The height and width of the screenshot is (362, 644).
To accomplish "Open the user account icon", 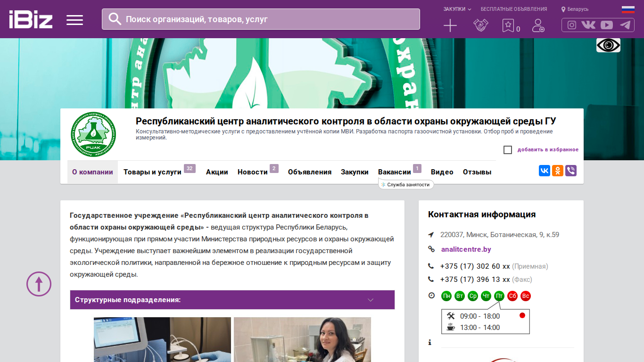I will tap(538, 25).
